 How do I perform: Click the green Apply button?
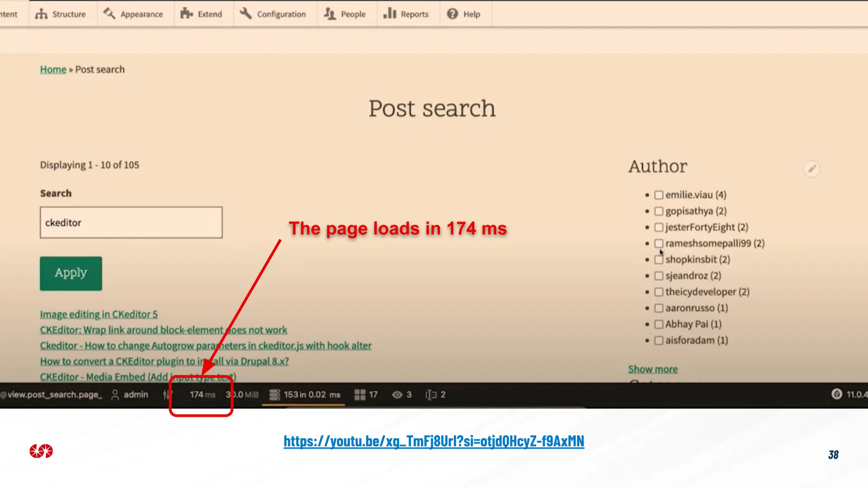(71, 273)
